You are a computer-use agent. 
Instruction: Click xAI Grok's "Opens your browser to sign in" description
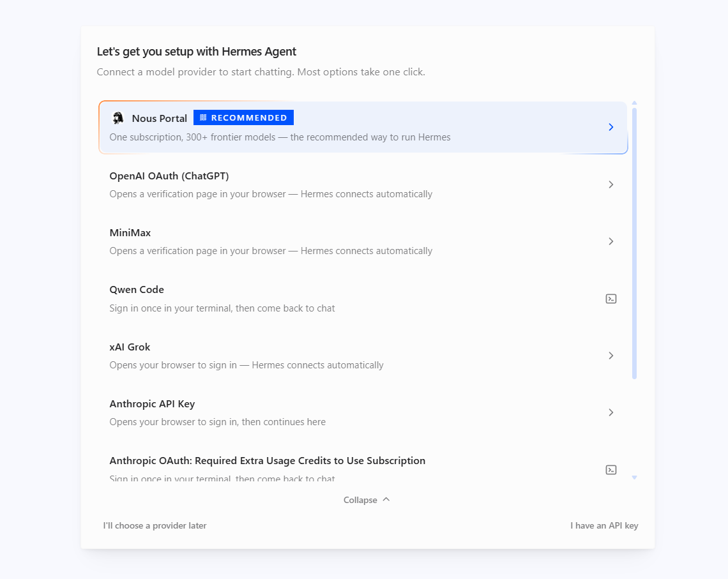pos(246,365)
